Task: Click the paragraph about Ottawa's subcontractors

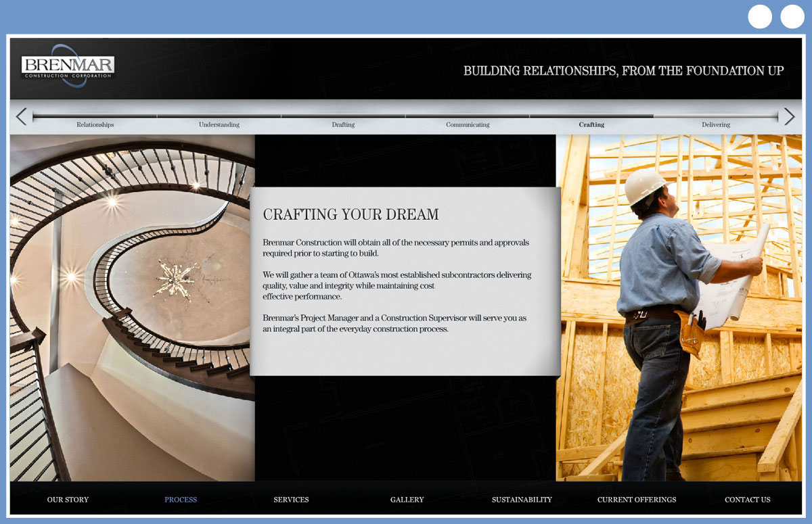Action: 397,285
